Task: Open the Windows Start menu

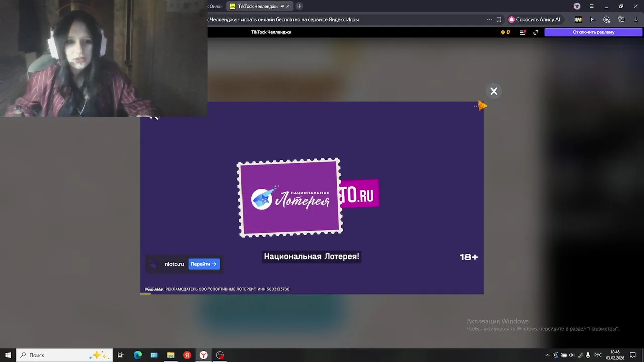Action: click(8, 355)
